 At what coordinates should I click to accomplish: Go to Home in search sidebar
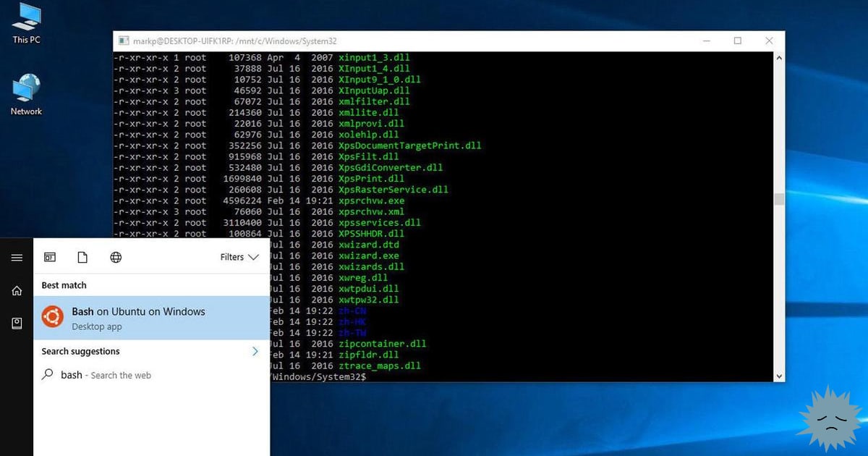coord(17,291)
